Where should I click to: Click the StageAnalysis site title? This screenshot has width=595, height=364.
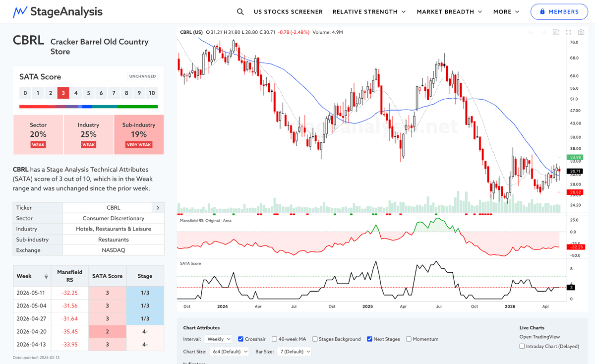pyautogui.click(x=66, y=11)
